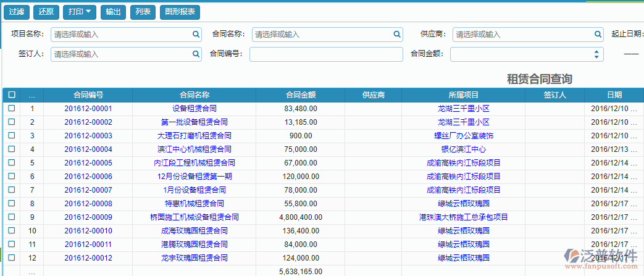Check the checkbox for row 4
Image resolution: width=644 pixels, height=276 pixels.
point(12,149)
